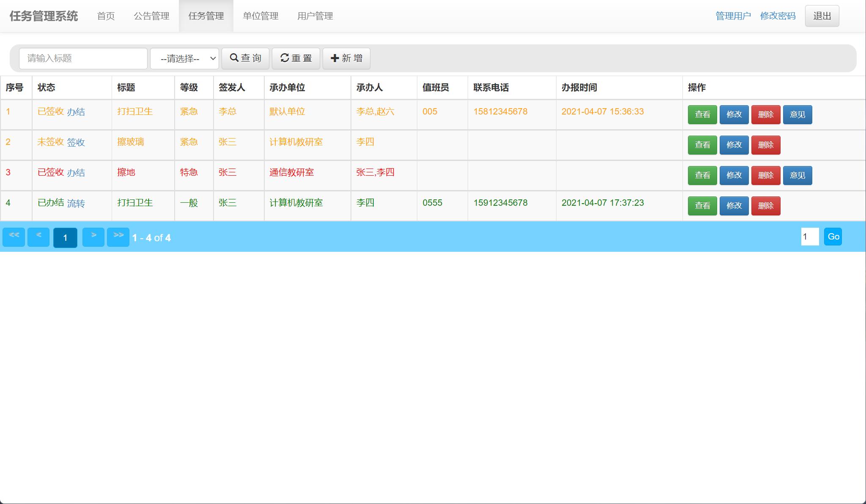Screen dimensions: 866x504
Task: Open the --请选择-- status dropdown
Action: pos(184,58)
